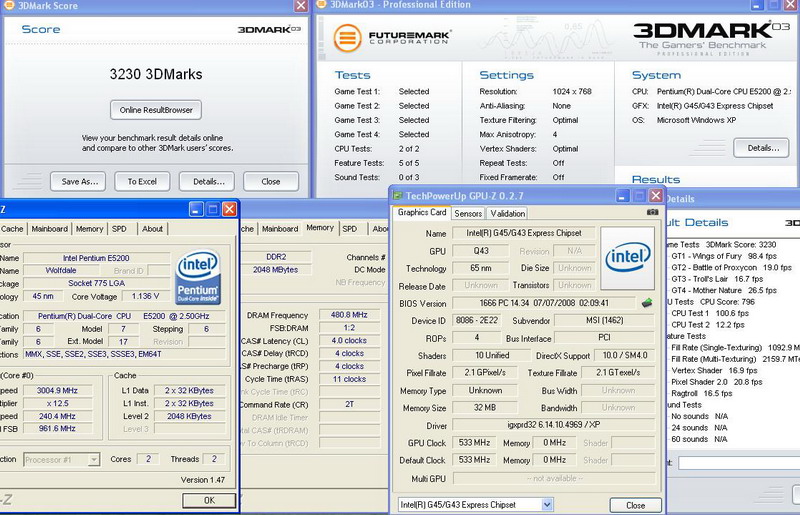This screenshot has height=515, width=800.
Task: Select the Graphics Card tab in GPU-Z
Action: point(422,213)
